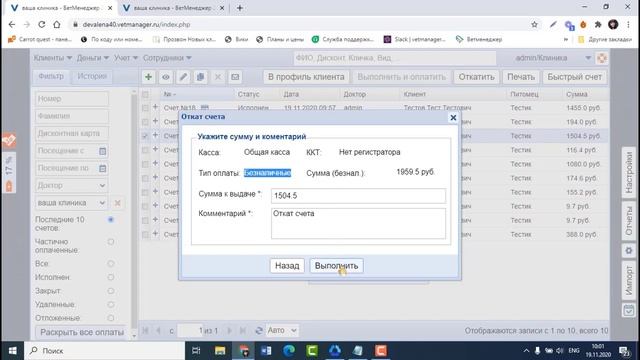Reload the browser page
This screenshot has height=360, width=640.
[42, 24]
